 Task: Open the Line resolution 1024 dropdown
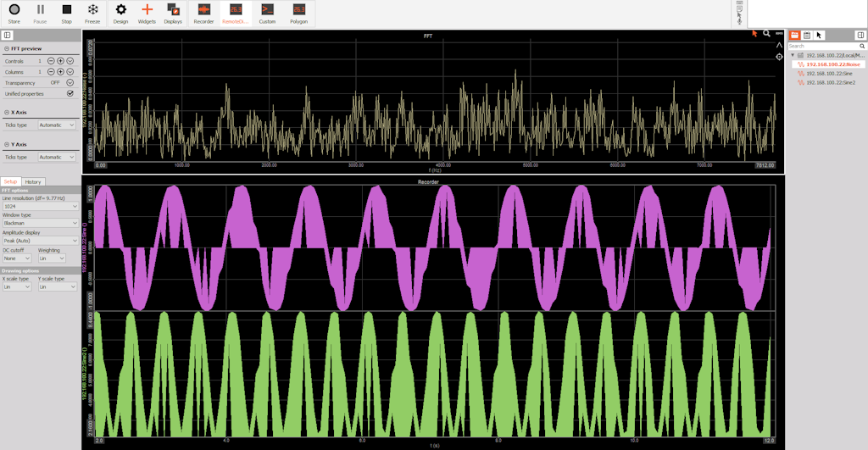tap(41, 206)
